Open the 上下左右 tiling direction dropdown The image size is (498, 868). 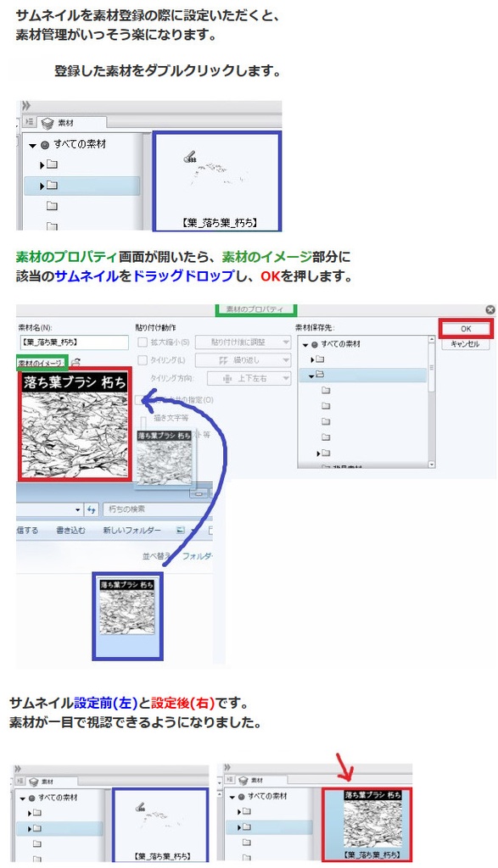click(249, 379)
